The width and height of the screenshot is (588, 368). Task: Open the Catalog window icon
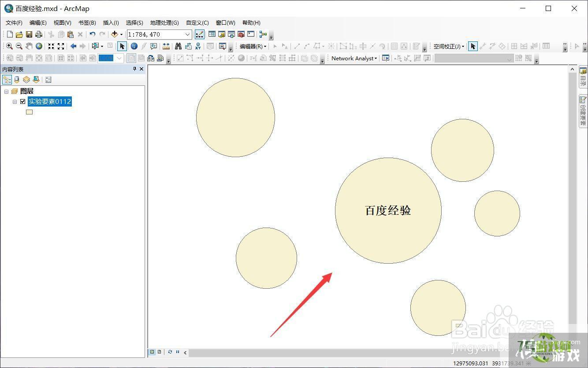222,34
